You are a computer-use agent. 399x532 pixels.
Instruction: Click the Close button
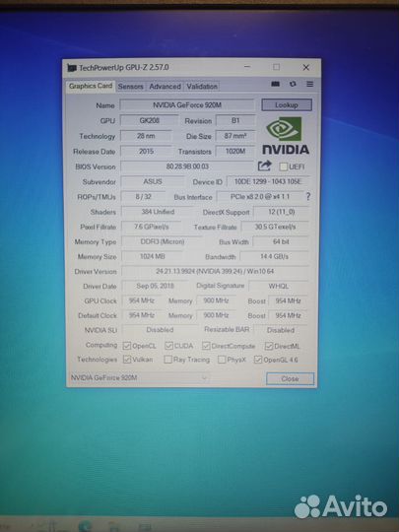(290, 378)
